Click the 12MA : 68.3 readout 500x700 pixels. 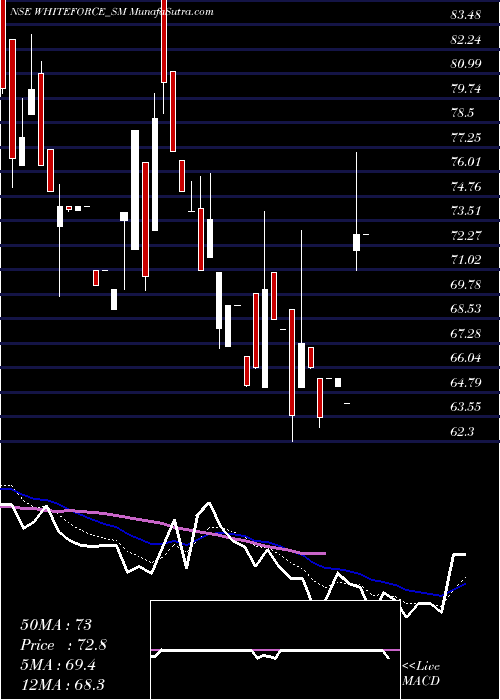tap(65, 684)
